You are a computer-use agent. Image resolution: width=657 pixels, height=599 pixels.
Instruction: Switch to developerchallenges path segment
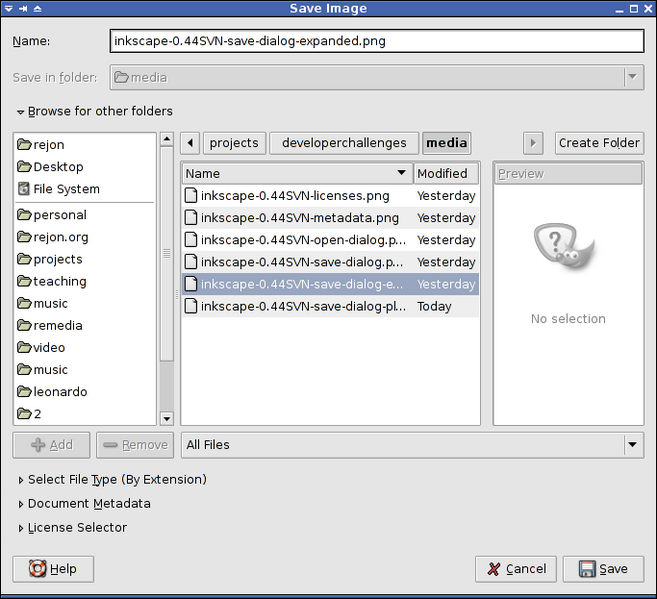pyautogui.click(x=344, y=143)
